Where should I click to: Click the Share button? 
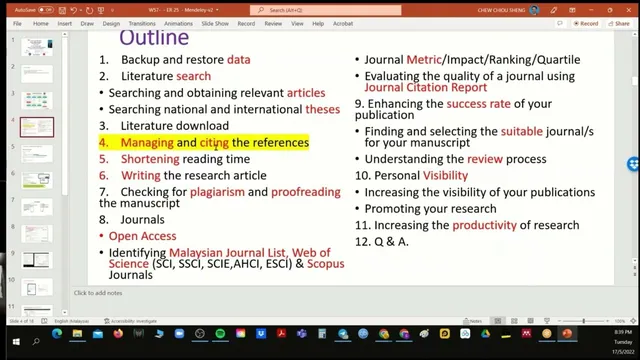pyautogui.click(x=619, y=24)
